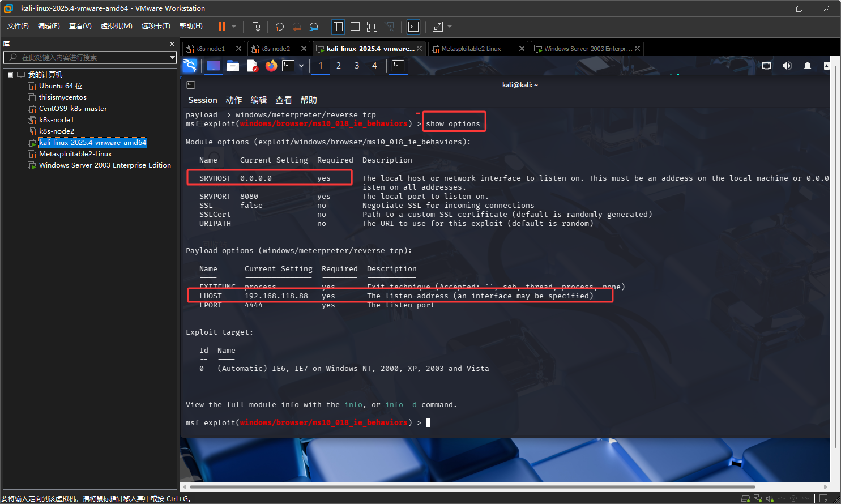Focus the library search input field
Screen dimensions: 841x504
click(x=91, y=57)
